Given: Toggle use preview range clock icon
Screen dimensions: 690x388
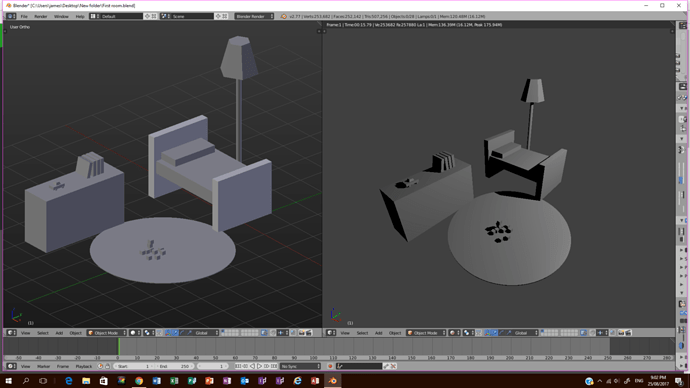Looking at the screenshot, I should coord(100,366).
